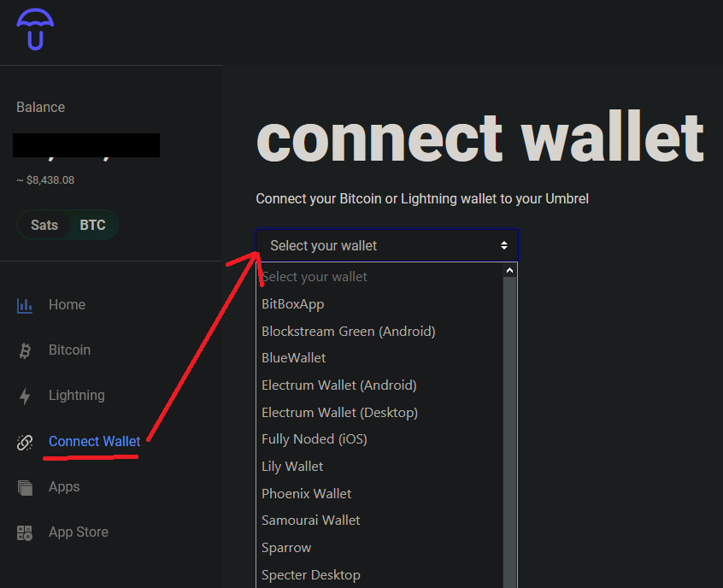Click the dropdown up-down arrow indicator
Image resolution: width=723 pixels, height=588 pixels.
pos(504,245)
